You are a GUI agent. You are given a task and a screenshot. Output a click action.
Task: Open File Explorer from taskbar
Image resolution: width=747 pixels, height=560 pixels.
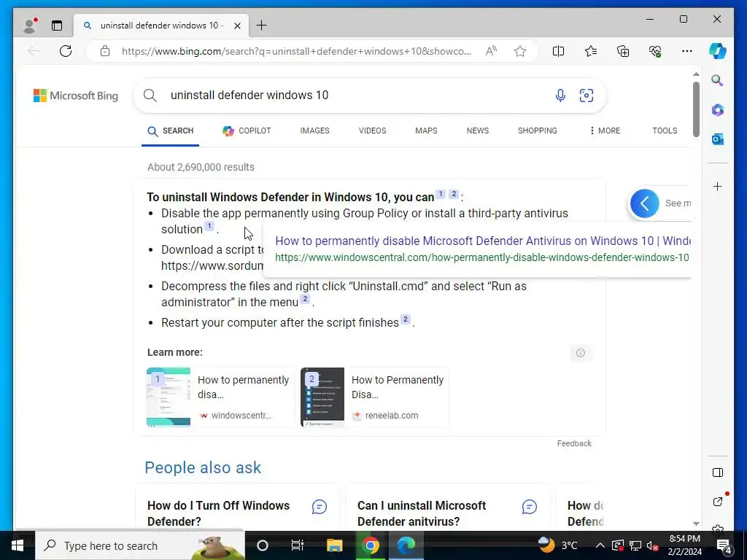tap(334, 545)
